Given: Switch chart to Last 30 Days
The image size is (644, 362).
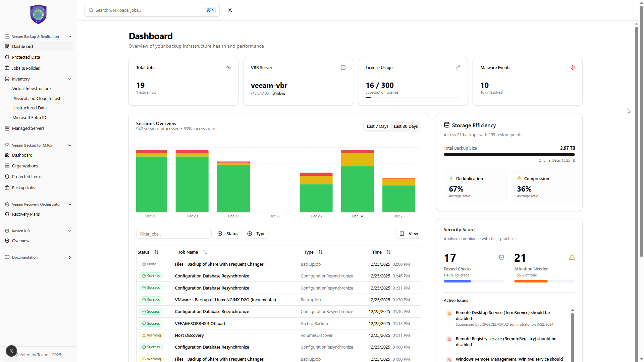Looking at the screenshot, I should (x=406, y=126).
